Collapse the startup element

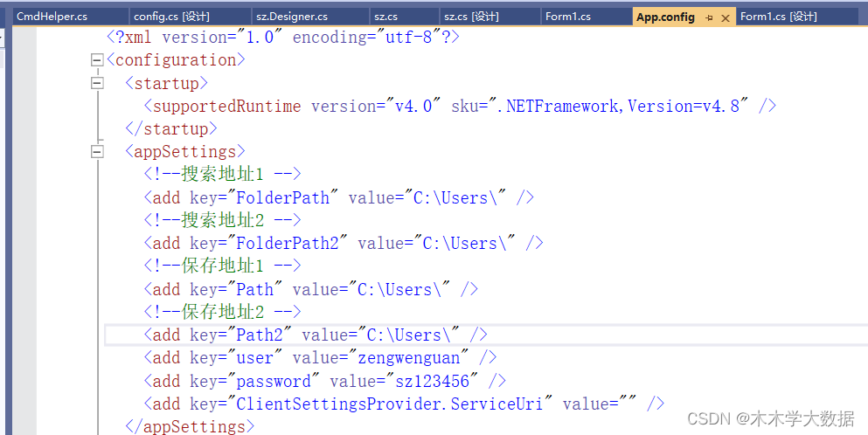tap(97, 83)
